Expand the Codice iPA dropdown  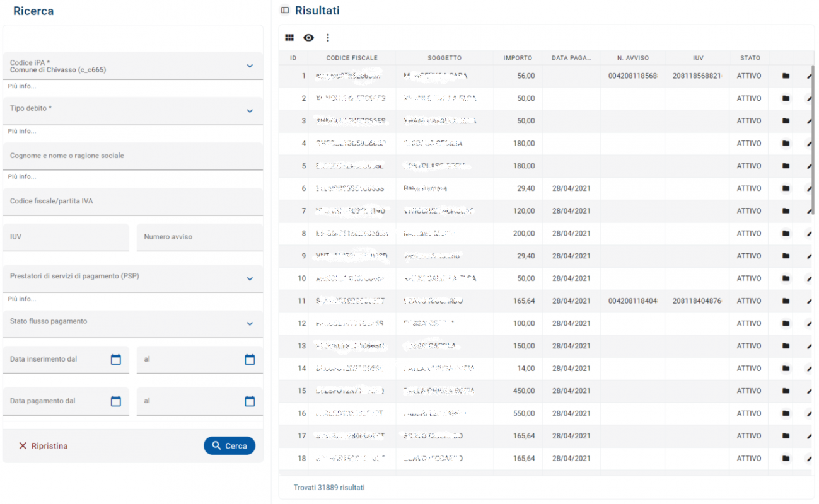[x=250, y=66]
